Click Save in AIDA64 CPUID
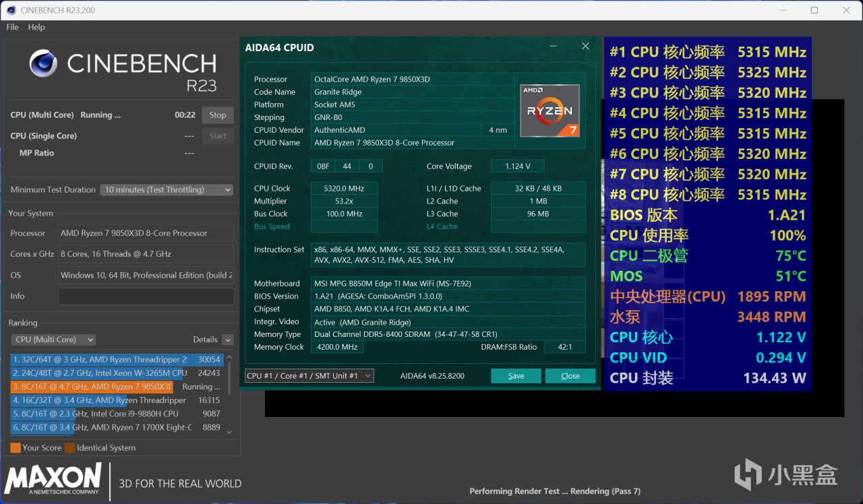The image size is (863, 504). tap(516, 376)
